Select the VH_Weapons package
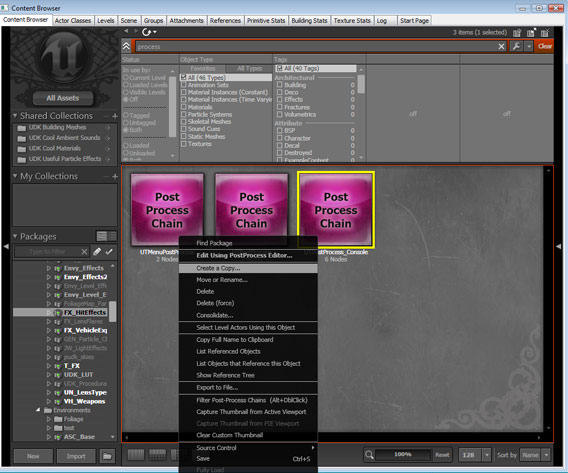The image size is (568, 473). (x=84, y=401)
